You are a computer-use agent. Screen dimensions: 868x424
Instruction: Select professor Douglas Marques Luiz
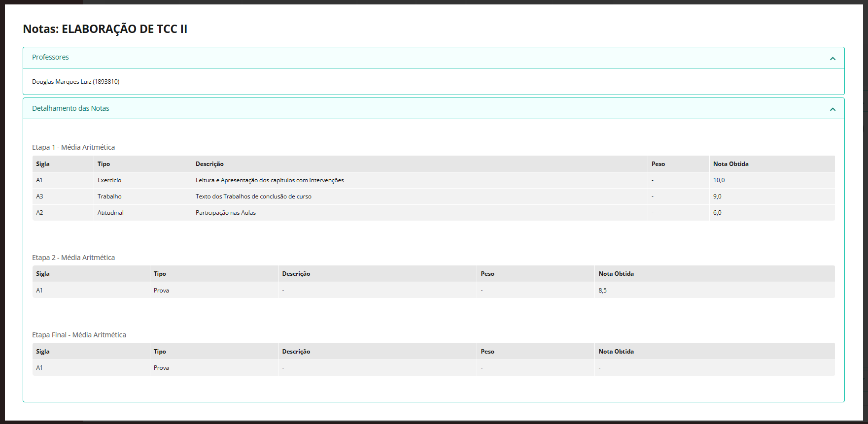(75, 82)
